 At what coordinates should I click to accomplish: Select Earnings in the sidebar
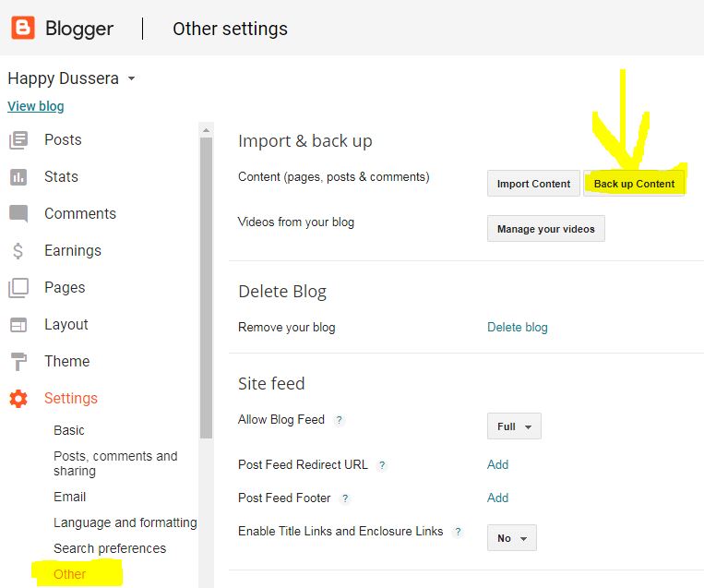[x=73, y=251]
